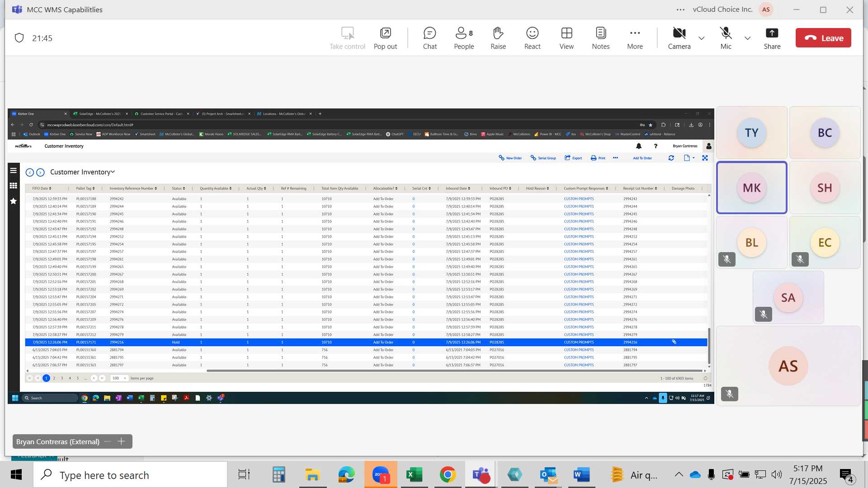Click Print icon in shared inventory toolbar
This screenshot has width=868, height=488.
click(x=598, y=158)
